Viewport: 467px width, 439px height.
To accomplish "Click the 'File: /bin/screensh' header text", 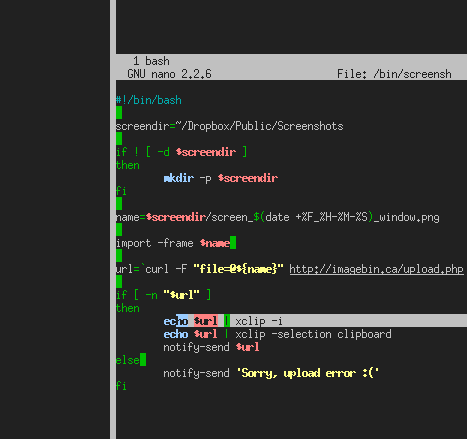I will coord(394,74).
